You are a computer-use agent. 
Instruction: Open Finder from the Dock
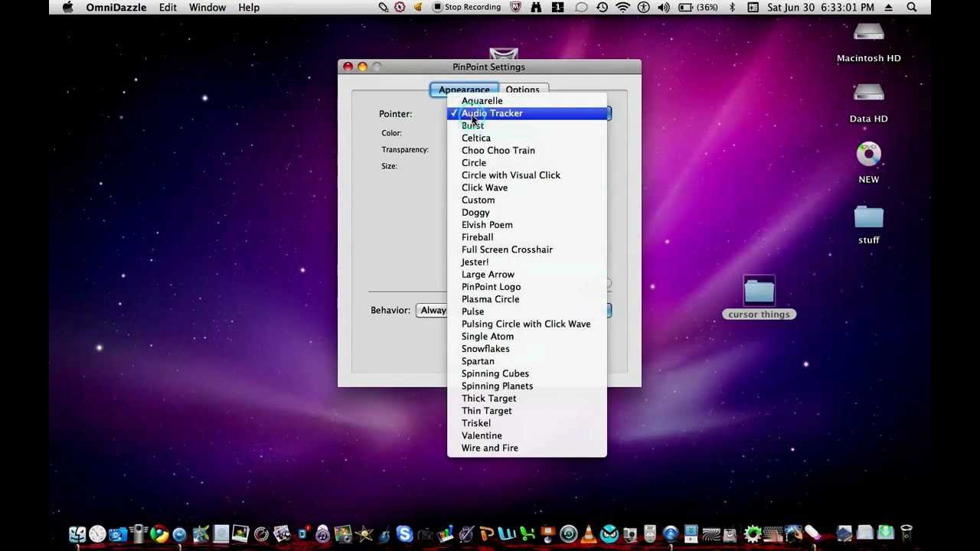(x=77, y=533)
